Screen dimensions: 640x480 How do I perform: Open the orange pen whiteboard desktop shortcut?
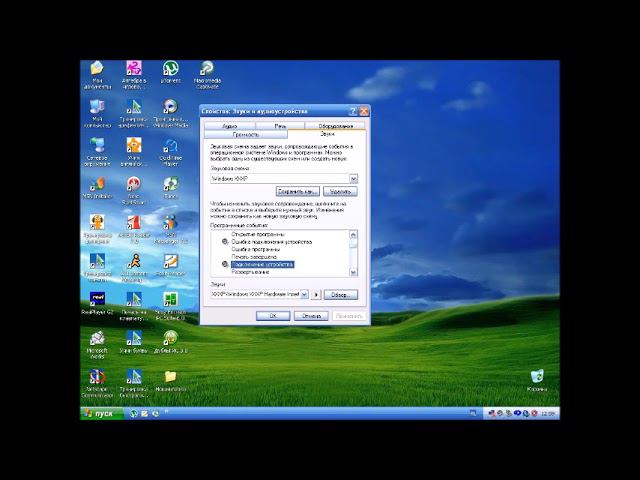tap(171, 264)
